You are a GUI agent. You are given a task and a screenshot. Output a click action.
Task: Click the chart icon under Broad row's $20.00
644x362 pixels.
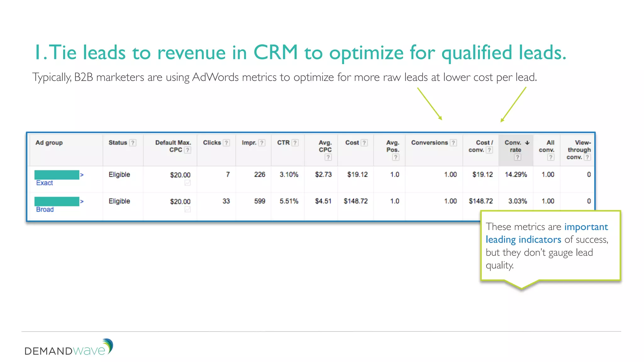click(187, 210)
